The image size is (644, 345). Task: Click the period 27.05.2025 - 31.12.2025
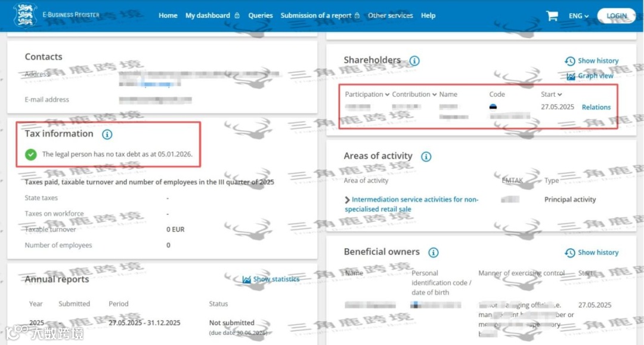[x=144, y=323]
